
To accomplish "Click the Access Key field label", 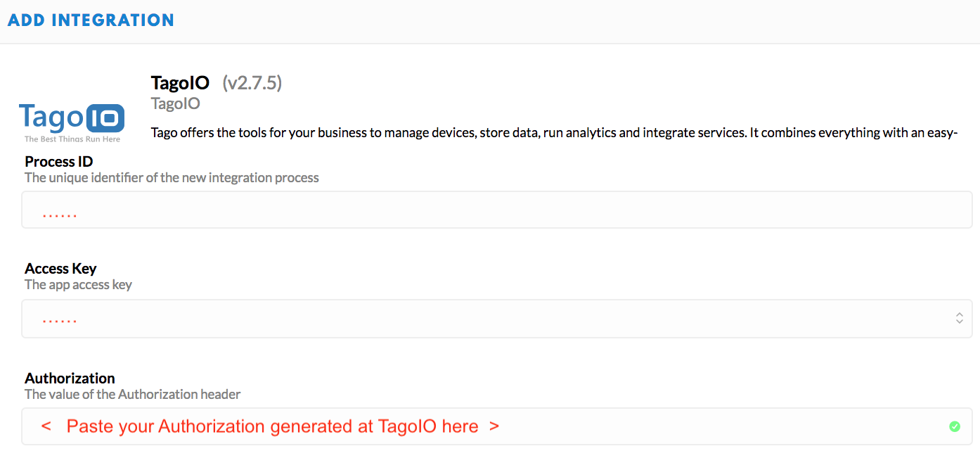I will (x=60, y=268).
